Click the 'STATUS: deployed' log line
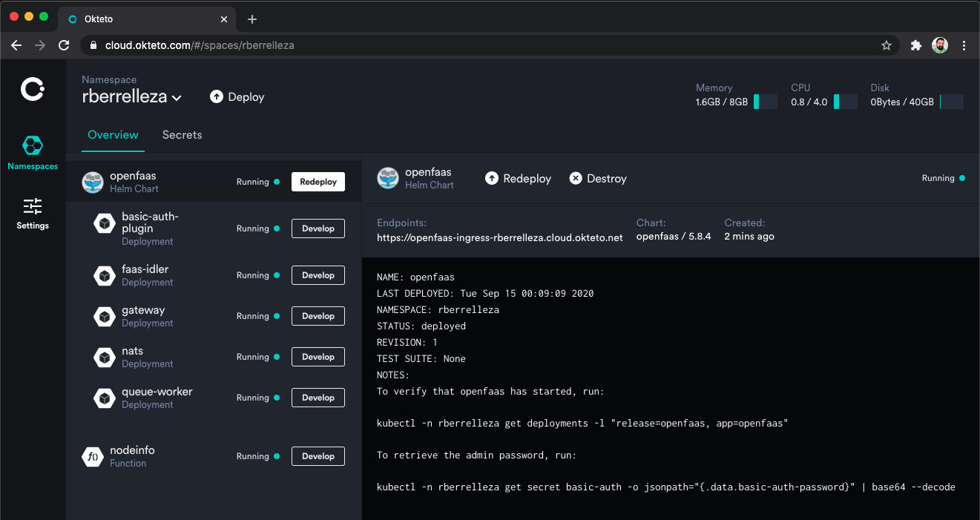 click(421, 326)
